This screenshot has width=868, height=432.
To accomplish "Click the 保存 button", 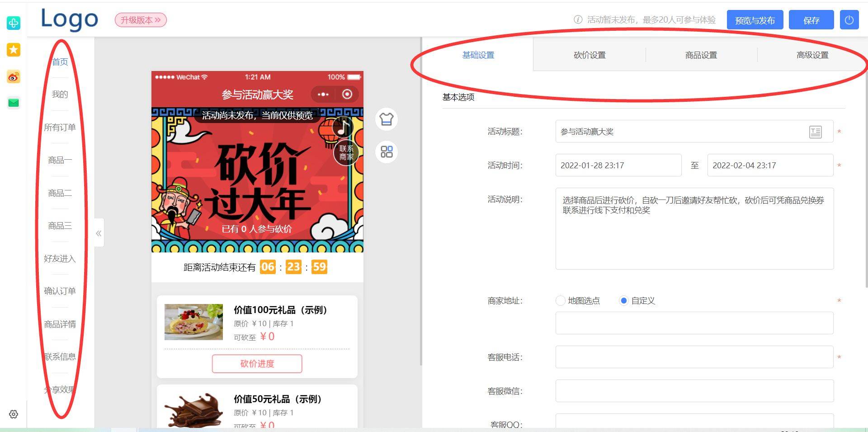I will pyautogui.click(x=811, y=20).
